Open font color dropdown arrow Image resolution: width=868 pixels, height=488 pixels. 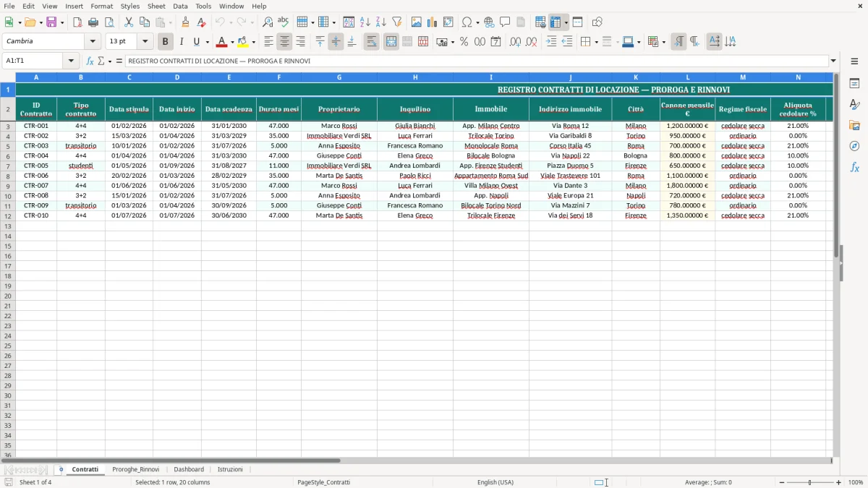(x=232, y=42)
